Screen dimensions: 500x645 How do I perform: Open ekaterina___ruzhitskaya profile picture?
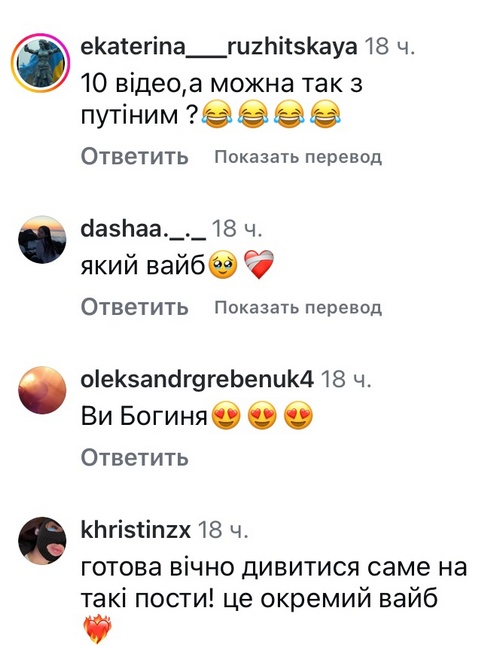tap(41, 63)
